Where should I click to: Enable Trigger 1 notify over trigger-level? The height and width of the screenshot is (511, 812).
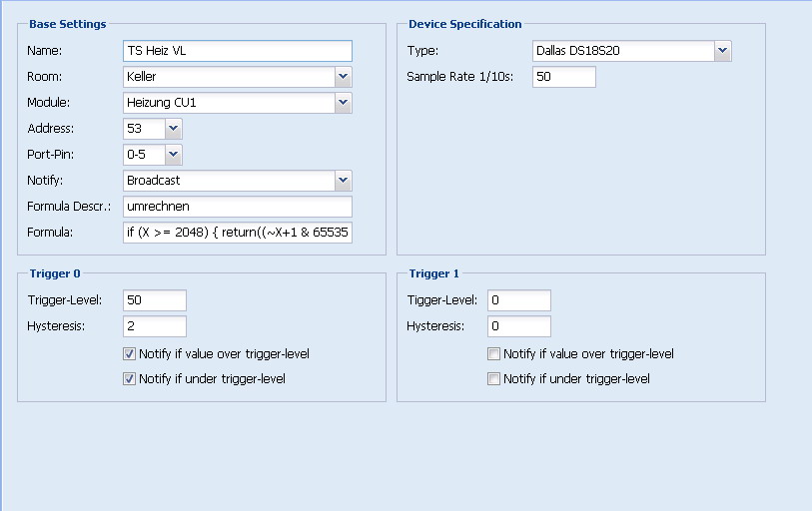tap(493, 354)
